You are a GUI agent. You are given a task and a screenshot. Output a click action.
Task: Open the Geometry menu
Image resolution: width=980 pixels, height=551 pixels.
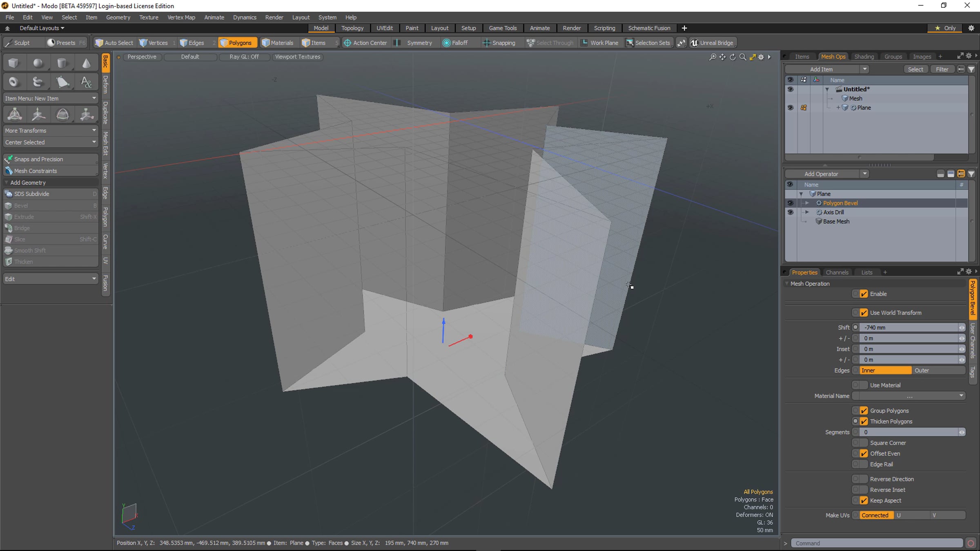coord(118,17)
